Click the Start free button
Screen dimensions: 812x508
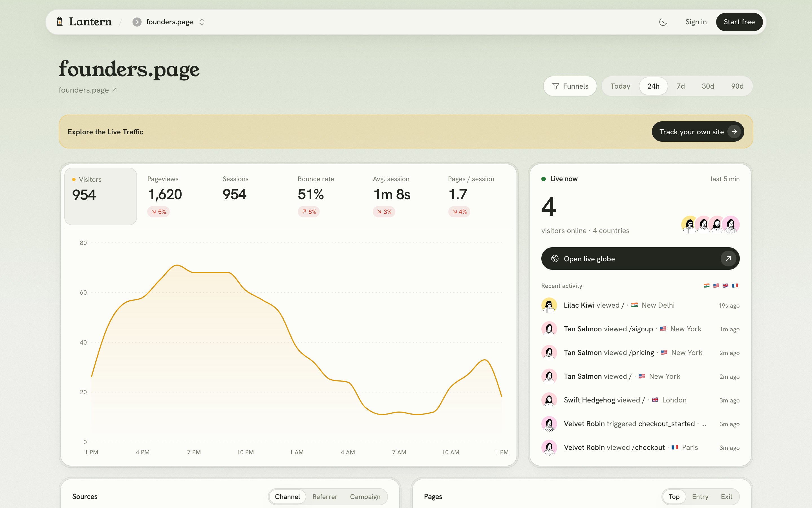tap(739, 22)
